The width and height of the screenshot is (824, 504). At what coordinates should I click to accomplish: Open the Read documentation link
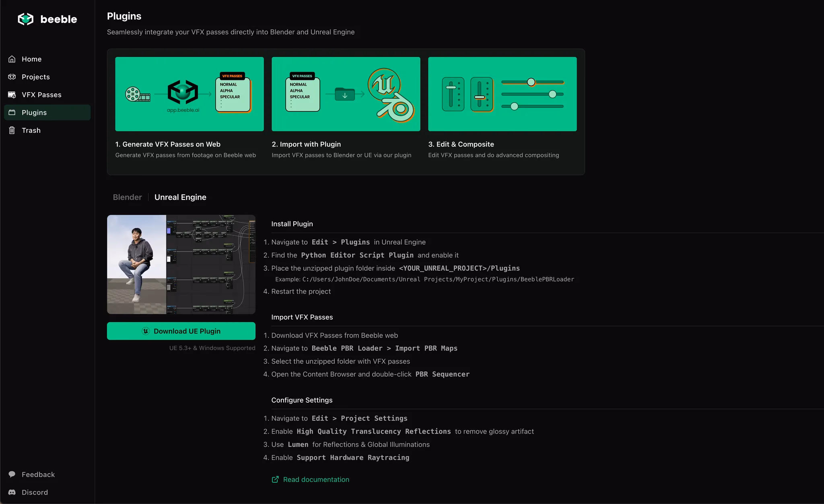click(x=316, y=479)
